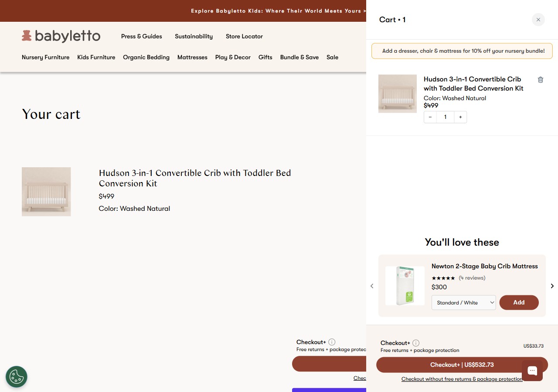Screen dimensions: 558x392
Task: Show Checkout+ info icon on the cart page
Action: click(x=332, y=342)
